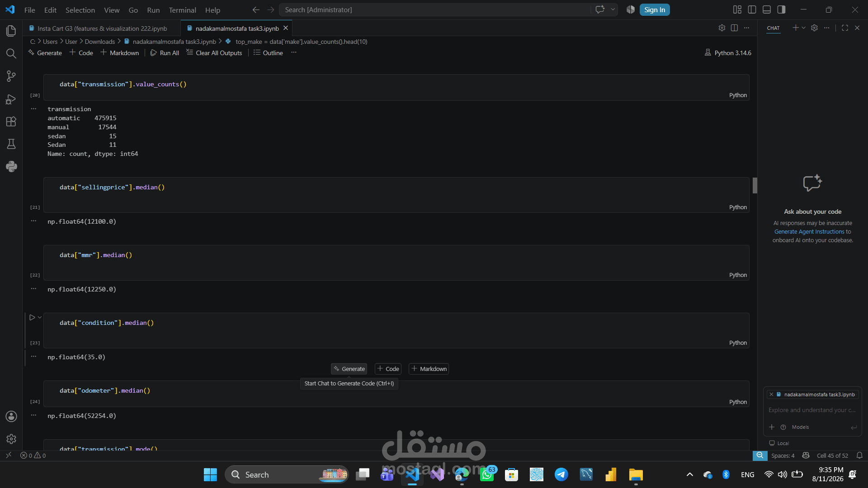Screen dimensions: 868x488
Task: Select the CHAT panel tab
Action: pos(773,28)
